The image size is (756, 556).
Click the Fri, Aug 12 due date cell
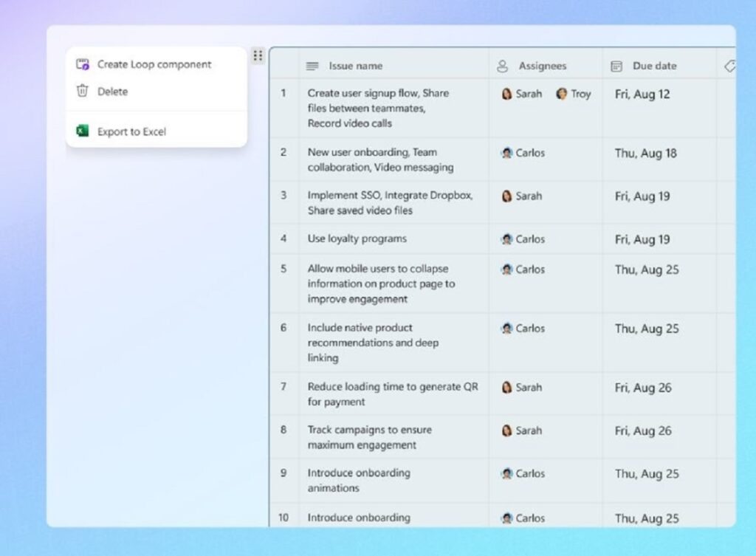point(643,95)
